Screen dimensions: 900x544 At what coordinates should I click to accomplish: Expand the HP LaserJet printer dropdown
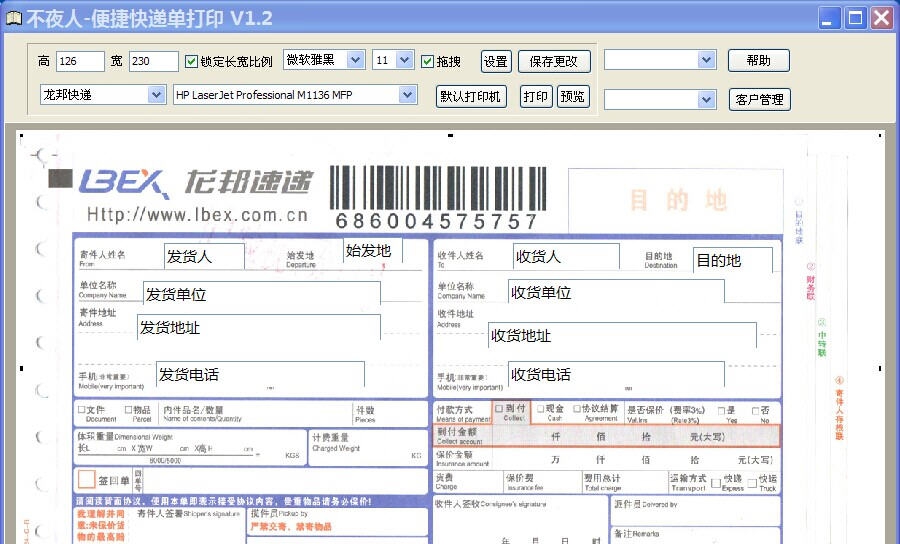click(x=407, y=95)
